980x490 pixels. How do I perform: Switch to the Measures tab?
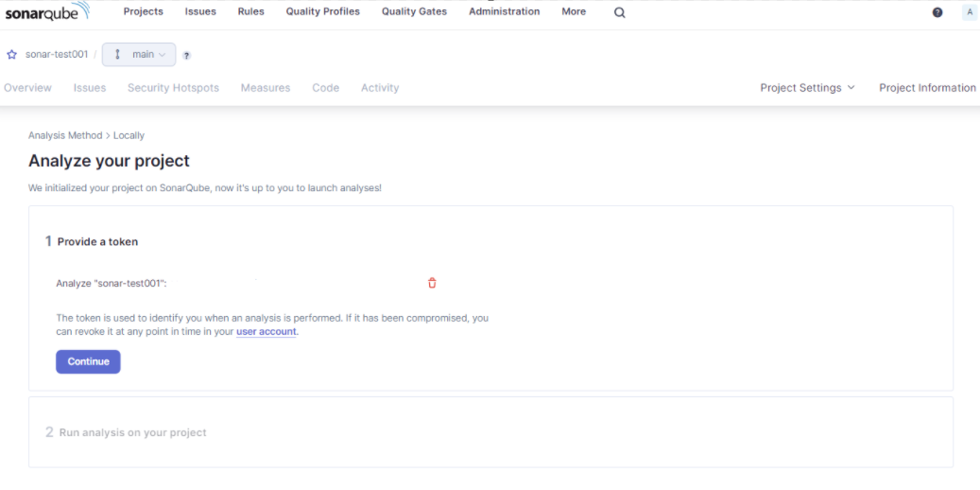[266, 88]
